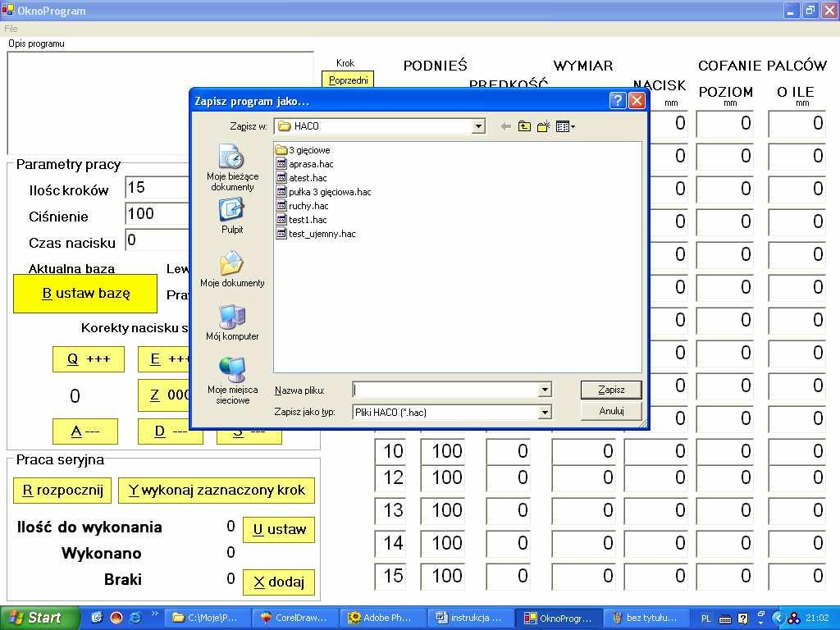Screen dimensions: 840x630
Task: Open the C:\Moje folder taskbar item
Action: pyautogui.click(x=206, y=618)
